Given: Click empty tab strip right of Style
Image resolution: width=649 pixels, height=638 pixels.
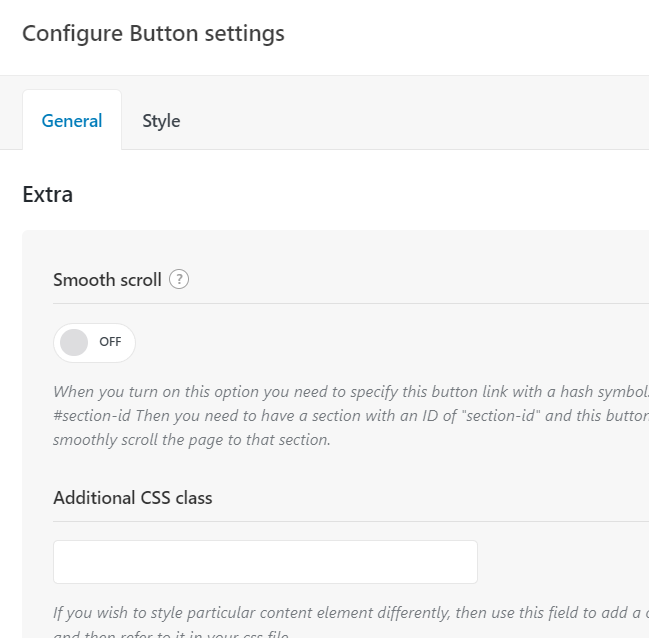Looking at the screenshot, I should [420, 121].
